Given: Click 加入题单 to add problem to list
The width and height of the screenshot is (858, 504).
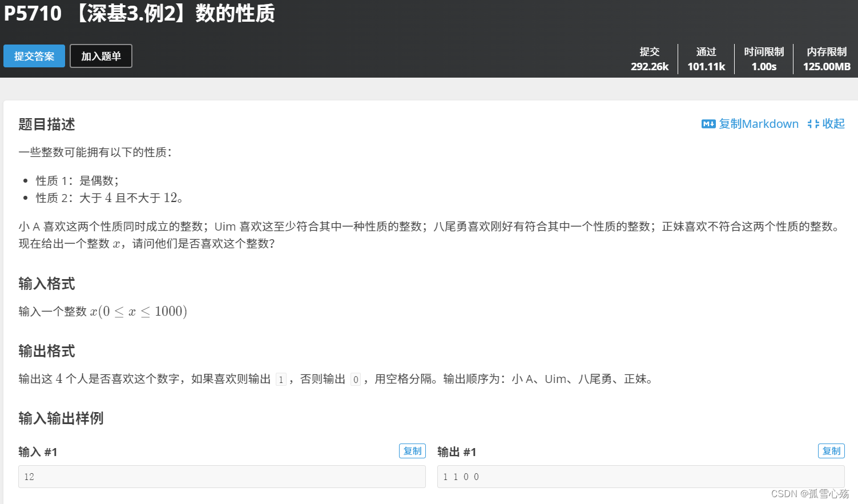Looking at the screenshot, I should [x=100, y=56].
